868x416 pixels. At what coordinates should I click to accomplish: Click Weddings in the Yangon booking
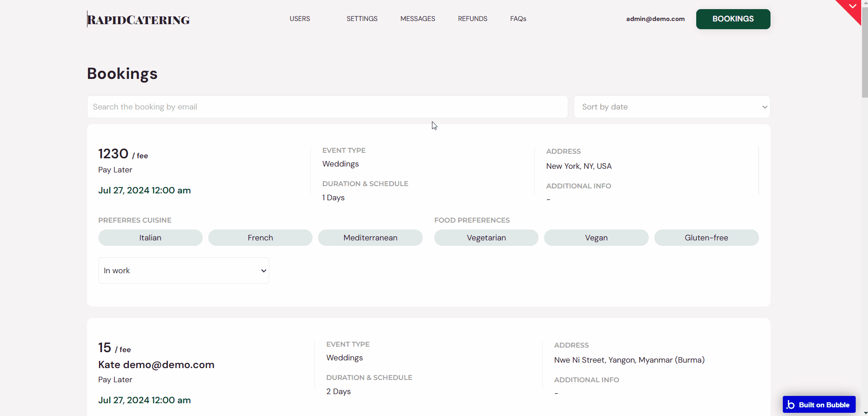tap(344, 358)
